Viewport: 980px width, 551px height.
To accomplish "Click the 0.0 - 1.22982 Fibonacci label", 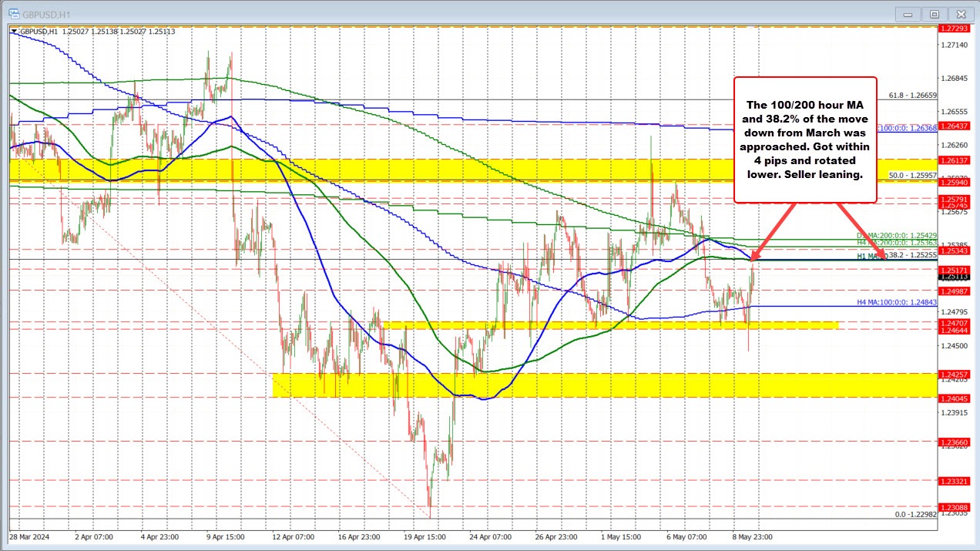I will pos(915,514).
